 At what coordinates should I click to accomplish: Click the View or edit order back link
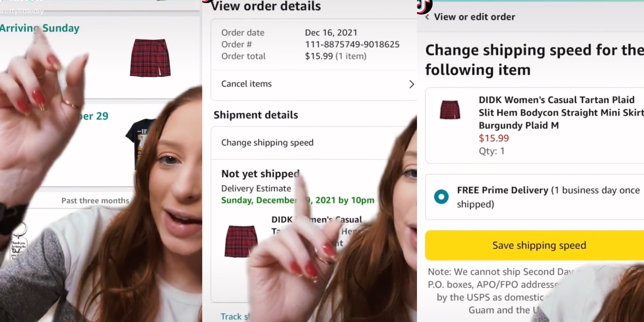coord(474,17)
